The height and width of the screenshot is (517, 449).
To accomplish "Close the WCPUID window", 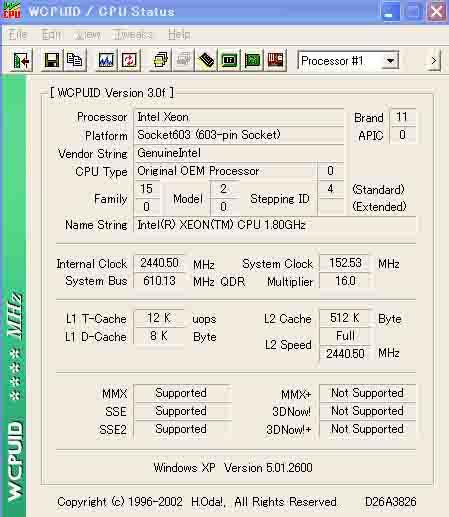I will 437,12.
